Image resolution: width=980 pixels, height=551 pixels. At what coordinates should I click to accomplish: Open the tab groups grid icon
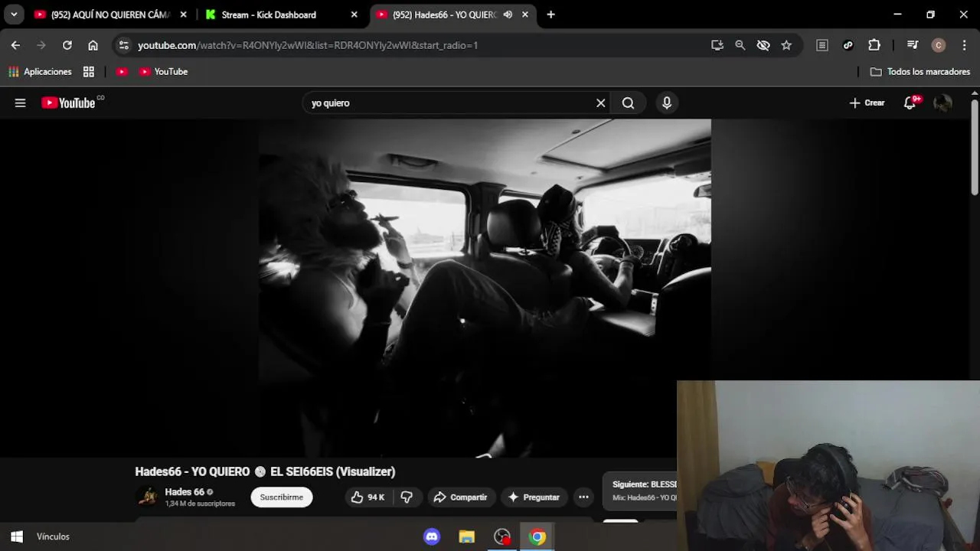[89, 71]
